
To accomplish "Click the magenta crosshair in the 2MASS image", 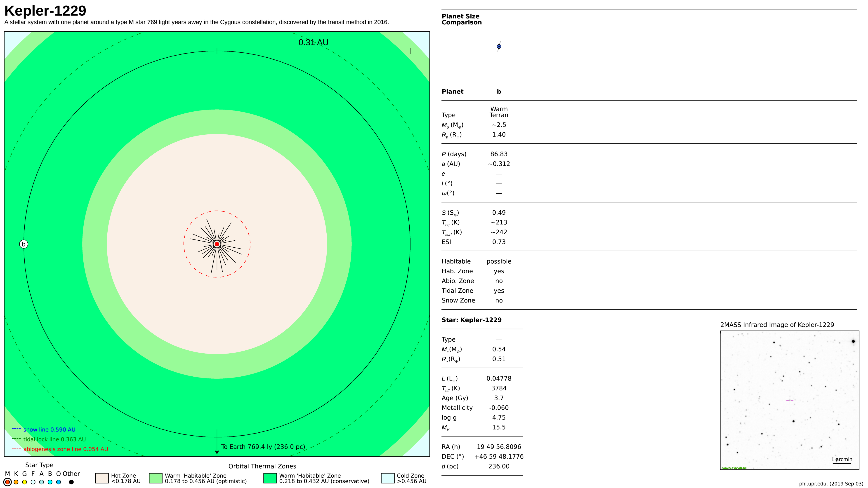I will 790,400.
